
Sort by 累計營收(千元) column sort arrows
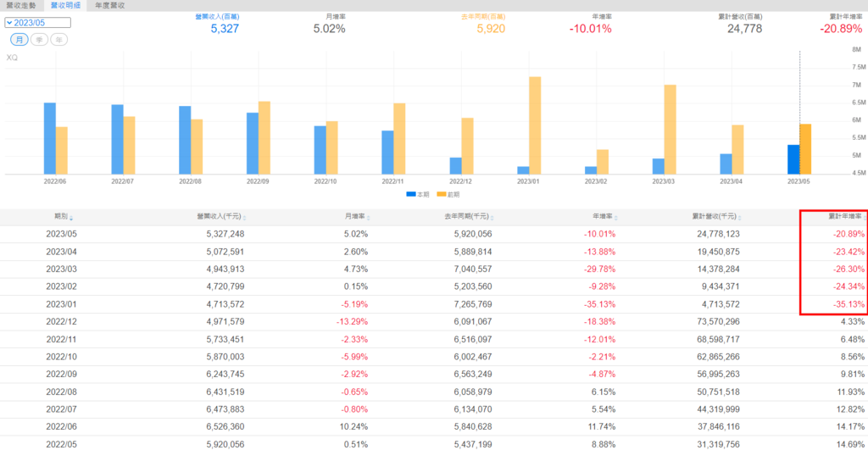click(740, 218)
